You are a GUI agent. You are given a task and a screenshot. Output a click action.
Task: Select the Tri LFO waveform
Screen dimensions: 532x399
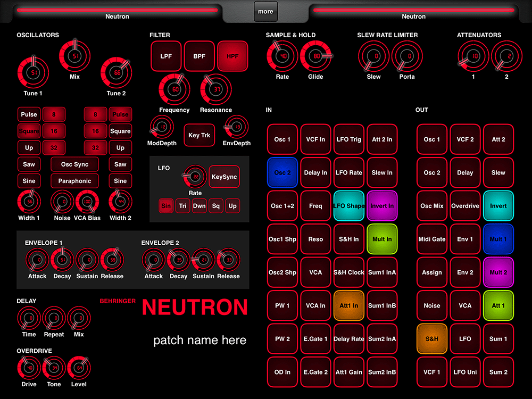tap(182, 206)
